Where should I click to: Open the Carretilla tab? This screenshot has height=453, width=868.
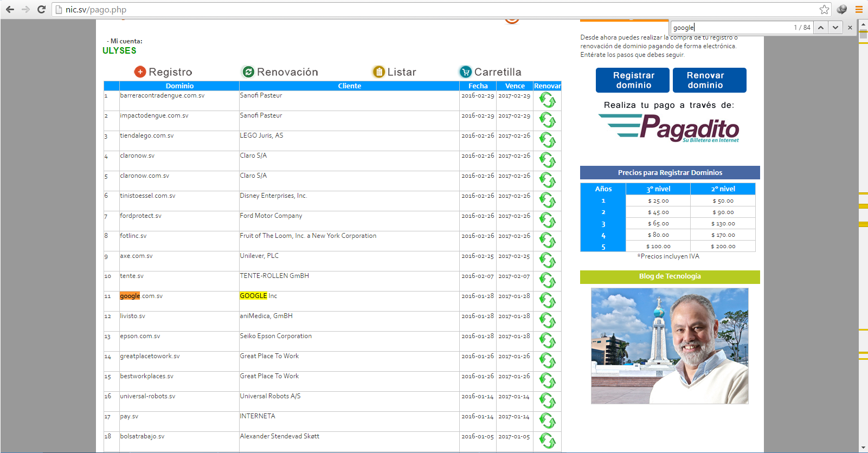pyautogui.click(x=490, y=72)
